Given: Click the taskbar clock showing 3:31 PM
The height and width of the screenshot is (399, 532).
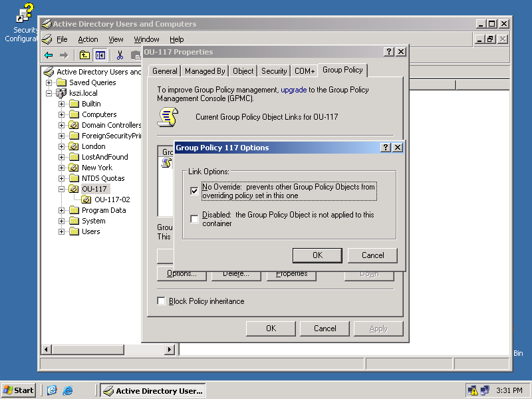Looking at the screenshot, I should coord(509,390).
